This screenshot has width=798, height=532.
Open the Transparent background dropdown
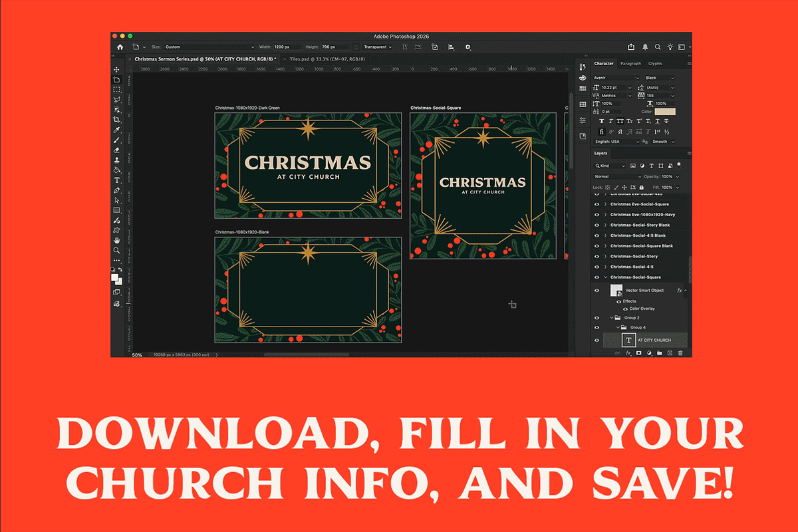tap(379, 47)
